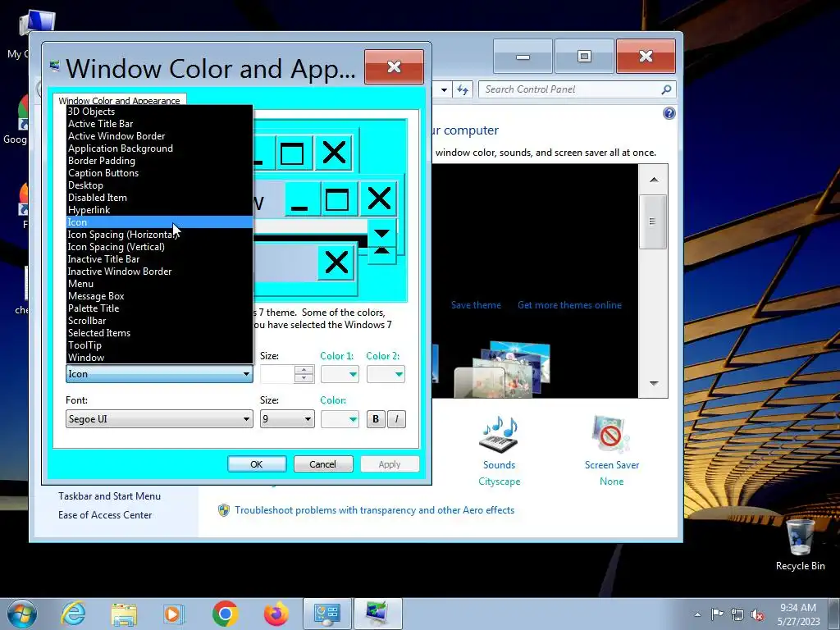This screenshot has width=840, height=630.
Task: Toggle Bold font style button
Action: click(x=376, y=419)
